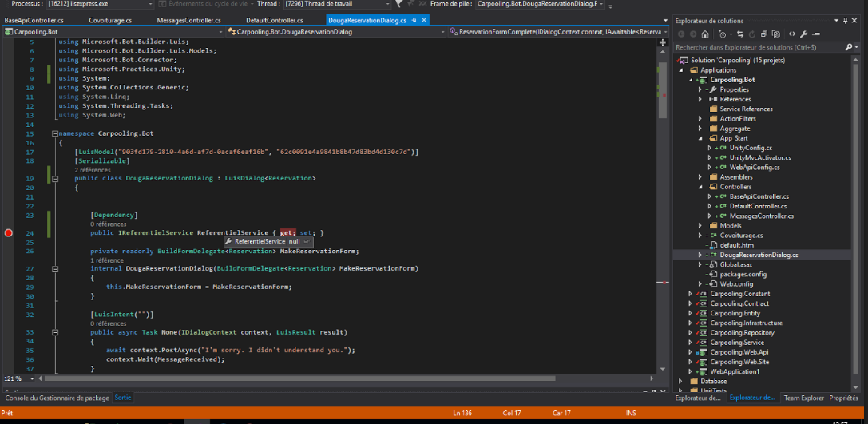Viewport: 868px width, 424px height.
Task: Click the split-editor plus icon above scrollbar
Action: (662, 42)
